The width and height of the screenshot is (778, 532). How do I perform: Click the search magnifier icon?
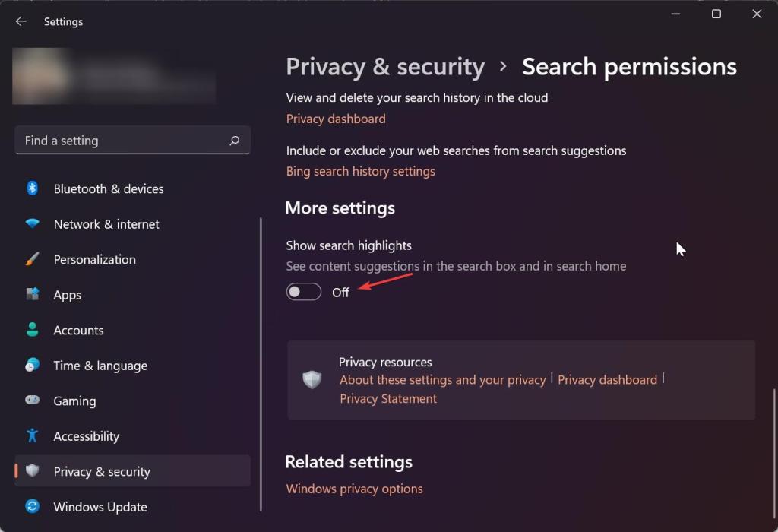tap(234, 141)
